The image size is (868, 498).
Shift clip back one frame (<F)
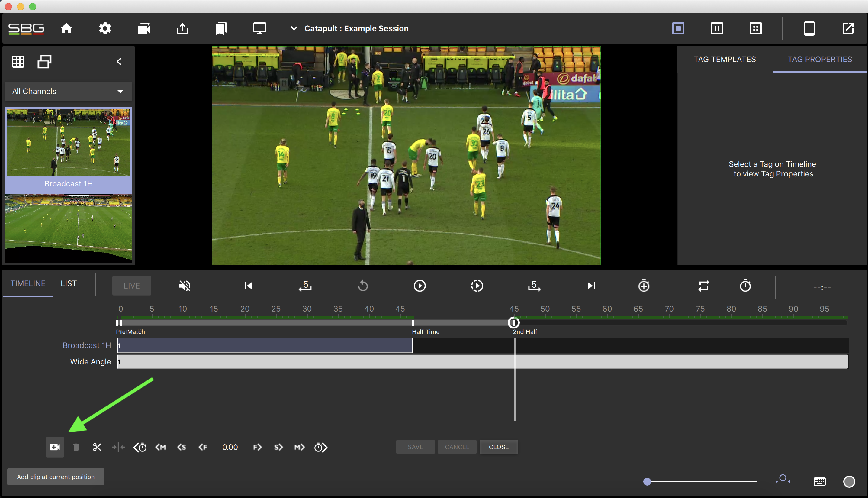click(x=203, y=447)
